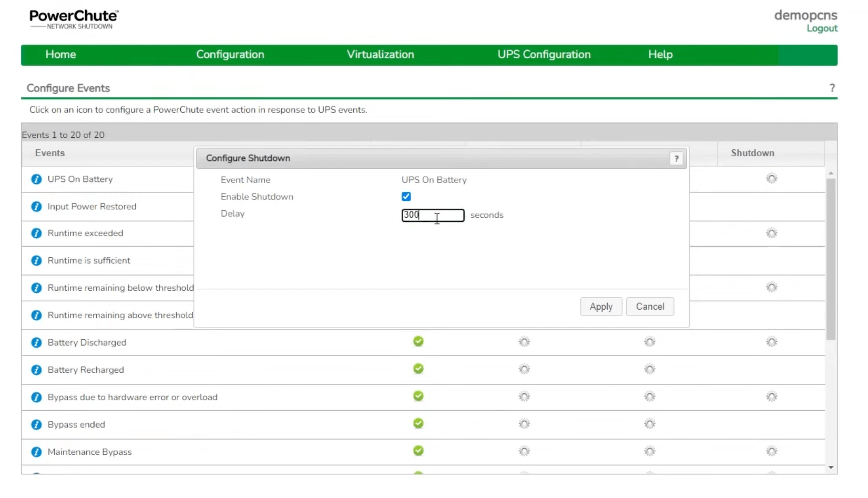Click the scrollbar up arrow
This screenshot has height=498, width=868.
point(831,173)
